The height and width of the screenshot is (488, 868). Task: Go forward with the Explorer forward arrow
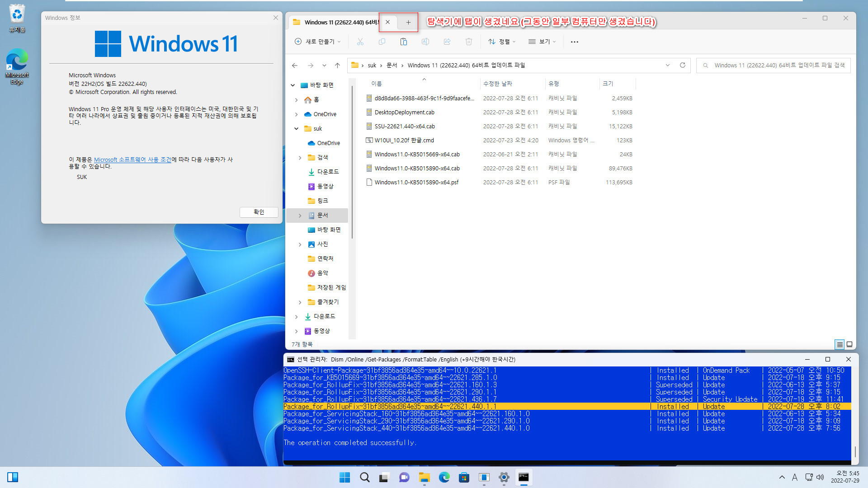click(x=311, y=66)
